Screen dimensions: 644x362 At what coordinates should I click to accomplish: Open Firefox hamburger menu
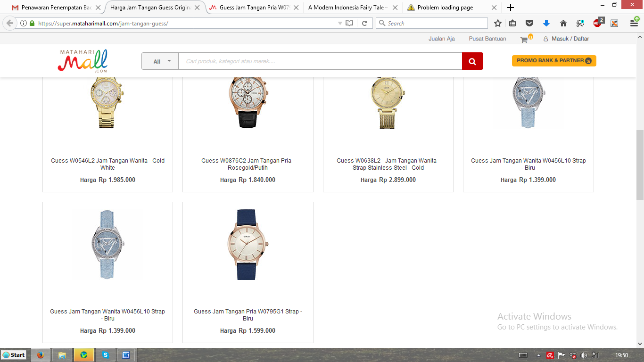click(x=634, y=23)
